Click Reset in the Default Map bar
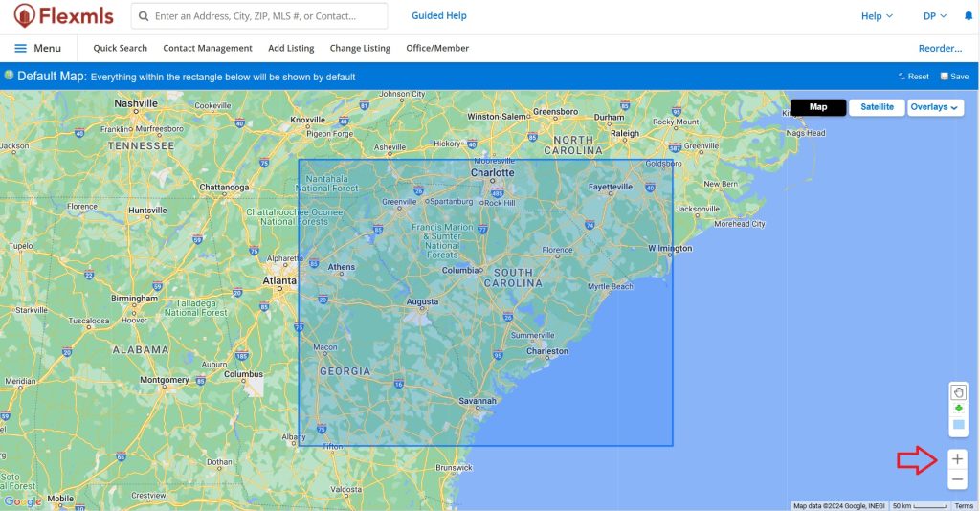 tap(914, 77)
